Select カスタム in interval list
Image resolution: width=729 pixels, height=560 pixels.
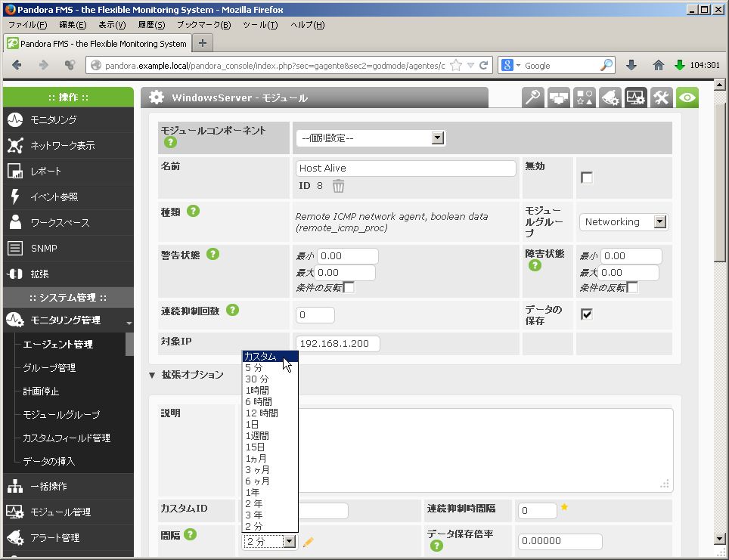coord(270,357)
